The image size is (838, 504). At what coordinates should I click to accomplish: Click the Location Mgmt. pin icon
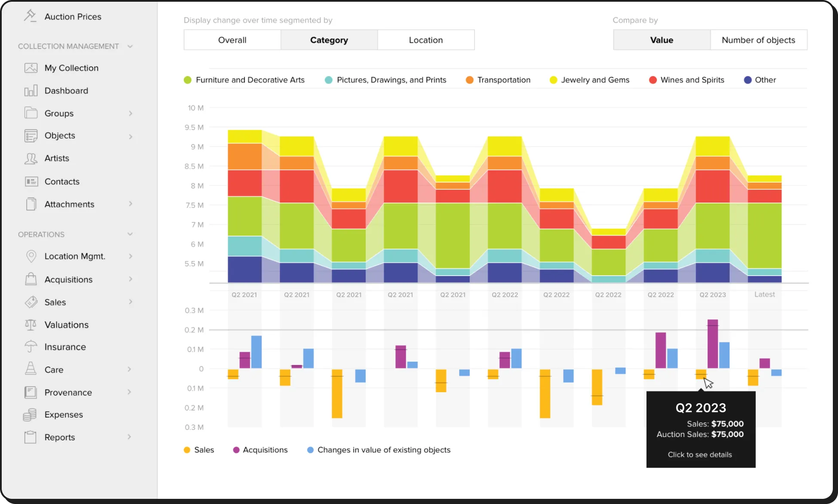(31, 256)
